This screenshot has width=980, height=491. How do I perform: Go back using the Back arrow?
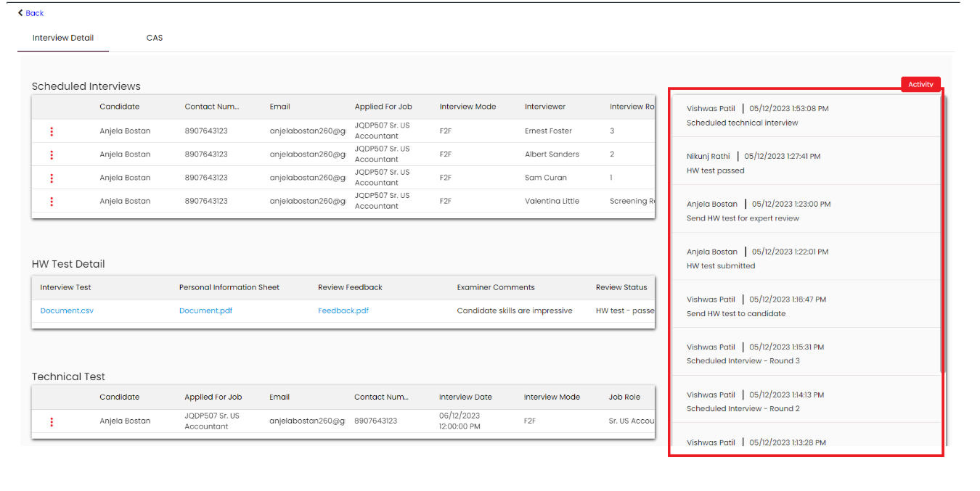[x=30, y=13]
